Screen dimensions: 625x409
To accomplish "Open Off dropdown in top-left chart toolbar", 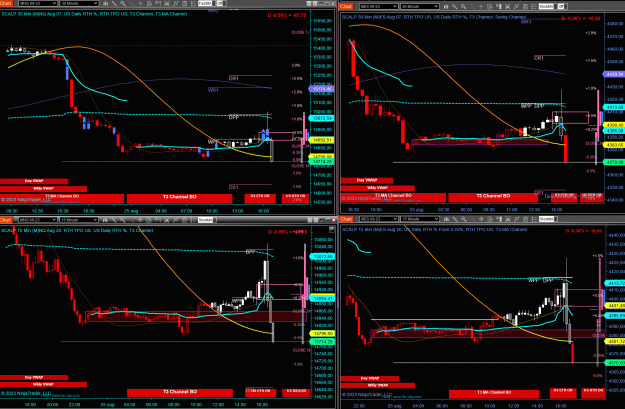I will click(x=220, y=3).
